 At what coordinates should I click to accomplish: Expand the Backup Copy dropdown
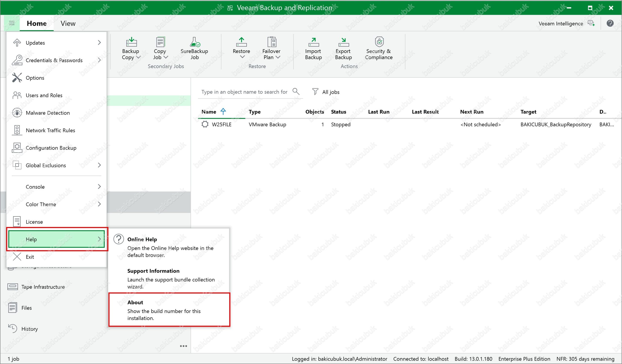pyautogui.click(x=138, y=57)
